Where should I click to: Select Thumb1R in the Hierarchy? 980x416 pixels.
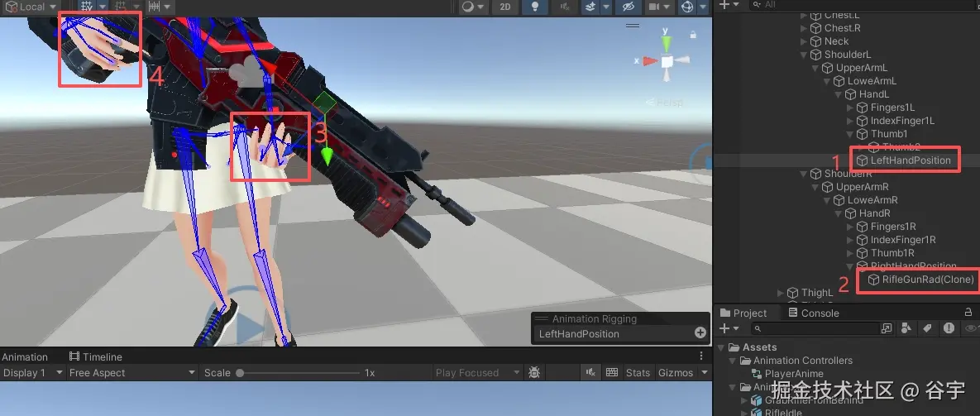pos(892,253)
